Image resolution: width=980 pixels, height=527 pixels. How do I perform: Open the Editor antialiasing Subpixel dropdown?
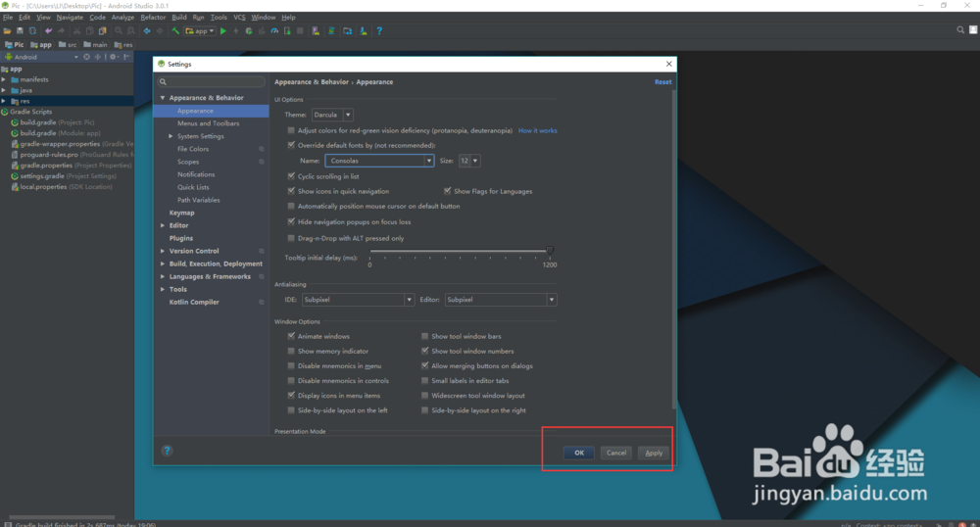coord(501,300)
